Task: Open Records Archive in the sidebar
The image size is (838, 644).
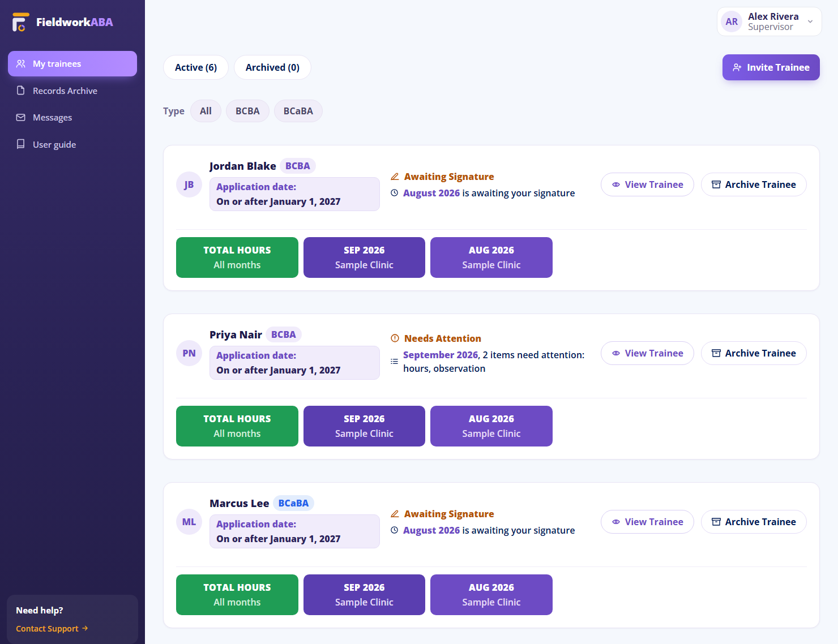Action: (72, 91)
